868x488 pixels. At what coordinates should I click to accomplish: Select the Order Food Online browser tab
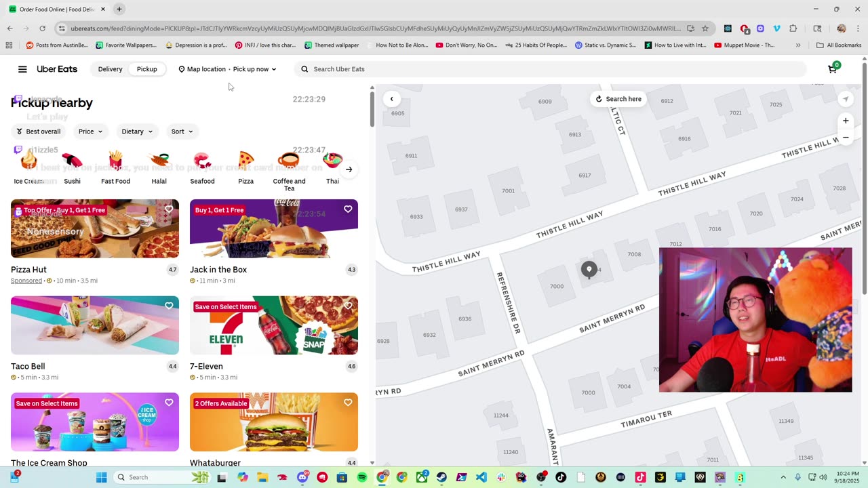click(x=58, y=9)
